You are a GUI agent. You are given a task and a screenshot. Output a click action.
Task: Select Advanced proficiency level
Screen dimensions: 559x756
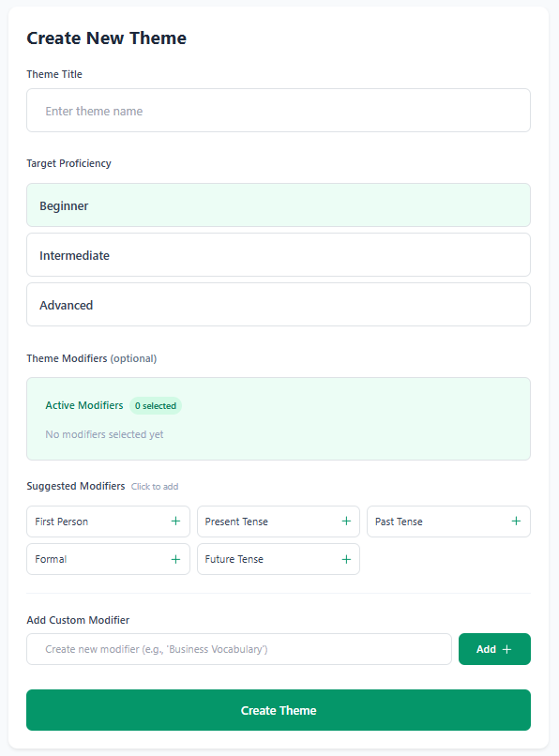279,304
